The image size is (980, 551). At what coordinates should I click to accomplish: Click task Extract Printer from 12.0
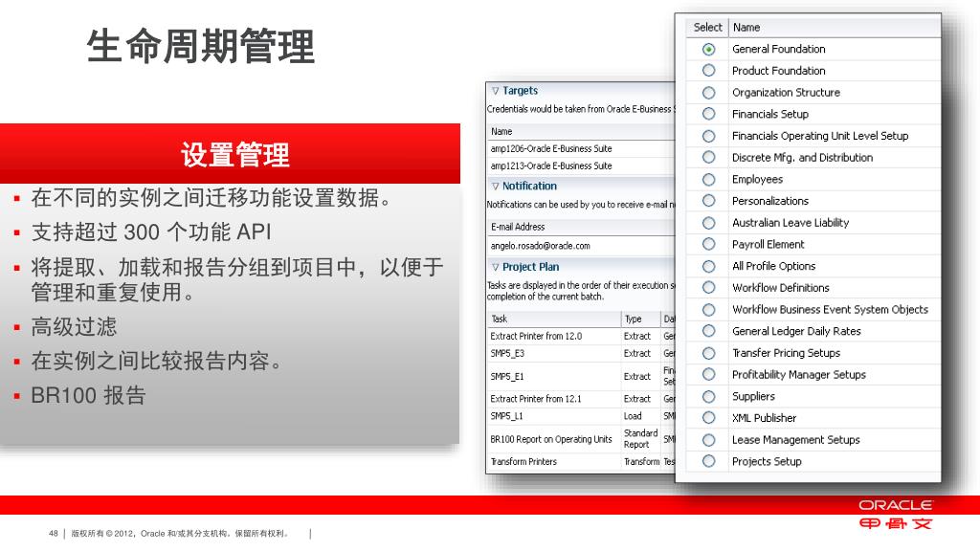(536, 336)
